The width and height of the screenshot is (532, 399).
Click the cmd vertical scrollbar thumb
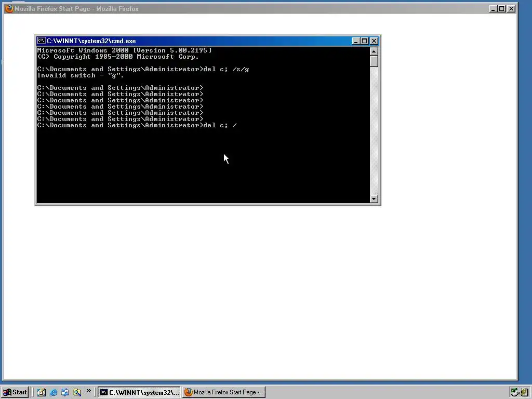[x=374, y=61]
